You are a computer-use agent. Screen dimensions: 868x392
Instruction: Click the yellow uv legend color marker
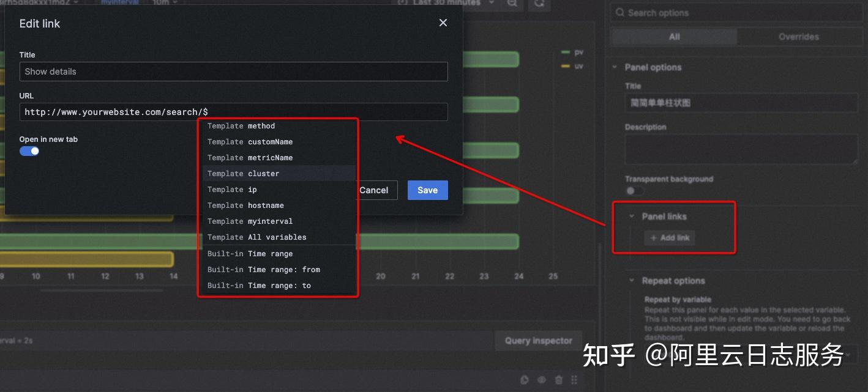pos(566,65)
